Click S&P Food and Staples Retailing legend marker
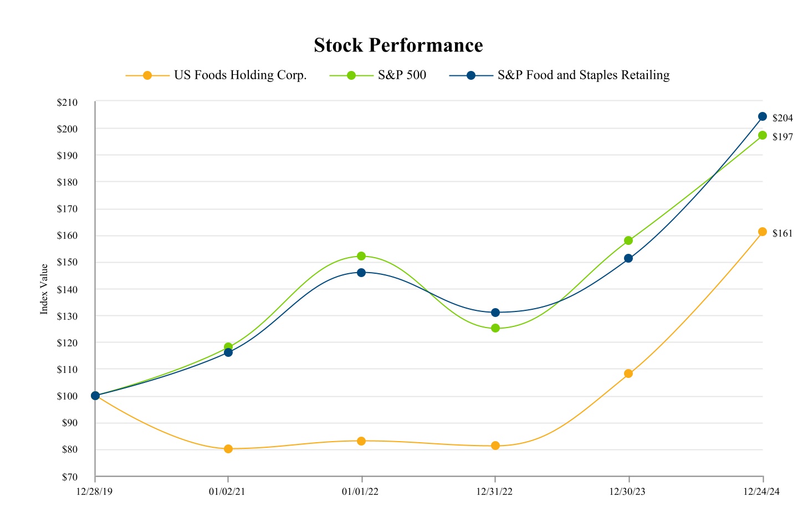 [471, 75]
